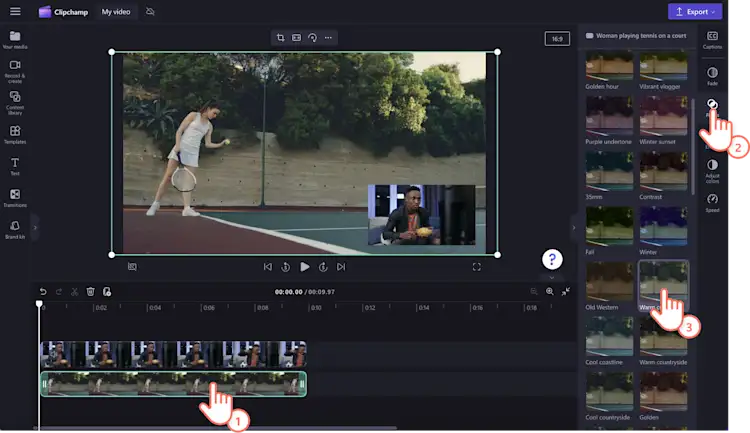
Task: Open the hamburger main menu
Action: click(x=15, y=11)
